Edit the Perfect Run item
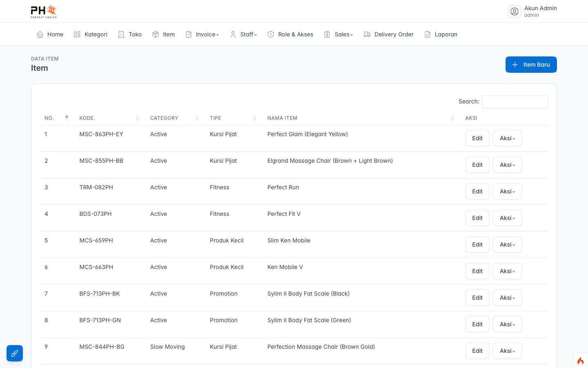Image resolution: width=588 pixels, height=368 pixels. pyautogui.click(x=477, y=191)
